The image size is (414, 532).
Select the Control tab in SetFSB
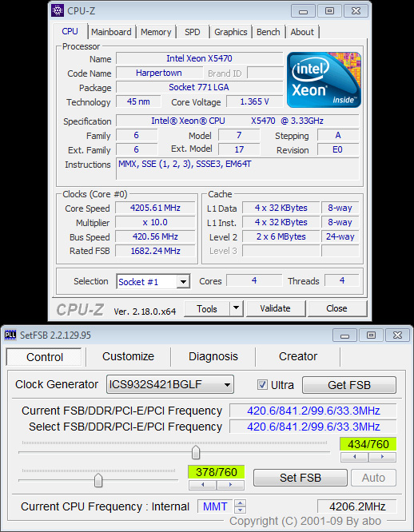point(44,357)
